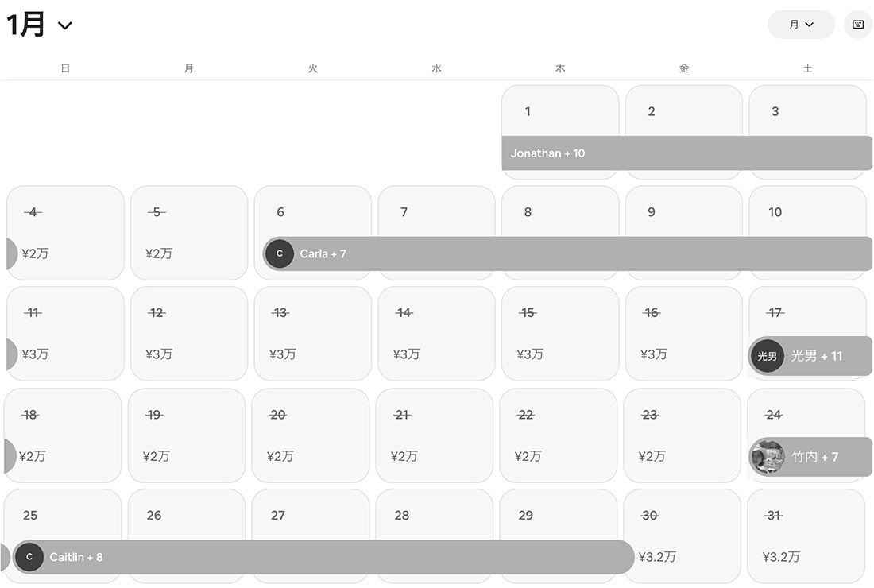Click 竹内's profile photo thumbnail
Screen dimensions: 874x588
767,457
